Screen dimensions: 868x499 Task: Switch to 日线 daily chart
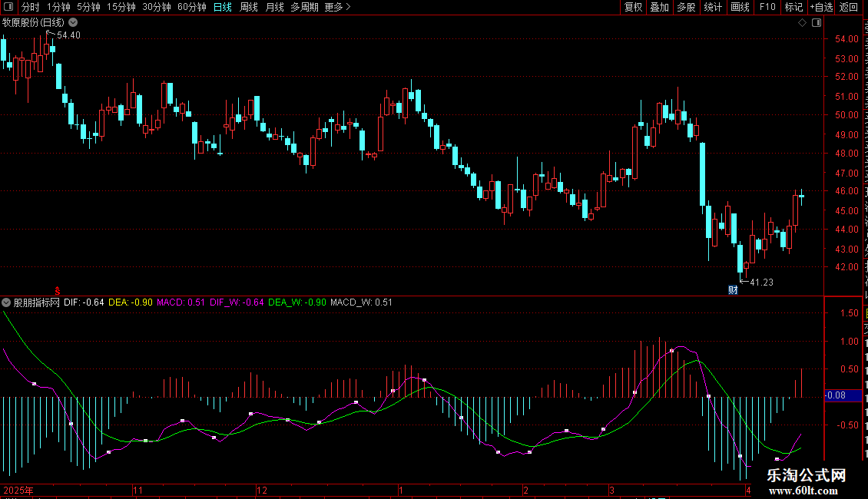tap(223, 7)
